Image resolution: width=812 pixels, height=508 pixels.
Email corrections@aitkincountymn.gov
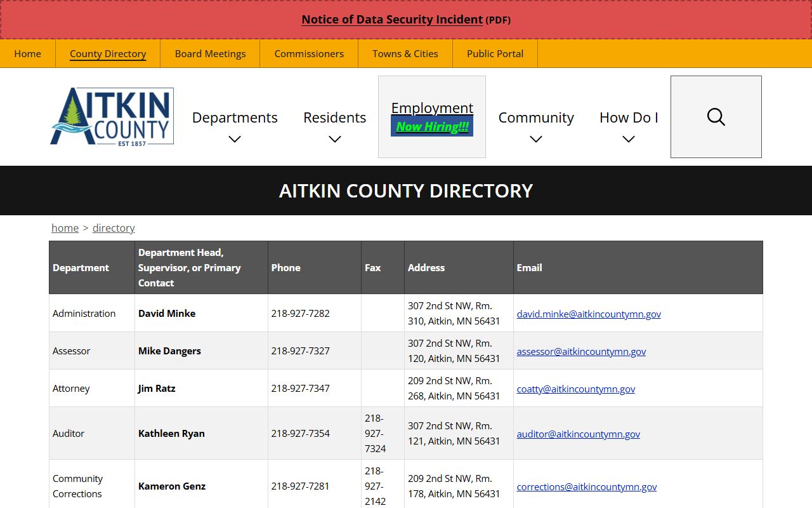587,486
